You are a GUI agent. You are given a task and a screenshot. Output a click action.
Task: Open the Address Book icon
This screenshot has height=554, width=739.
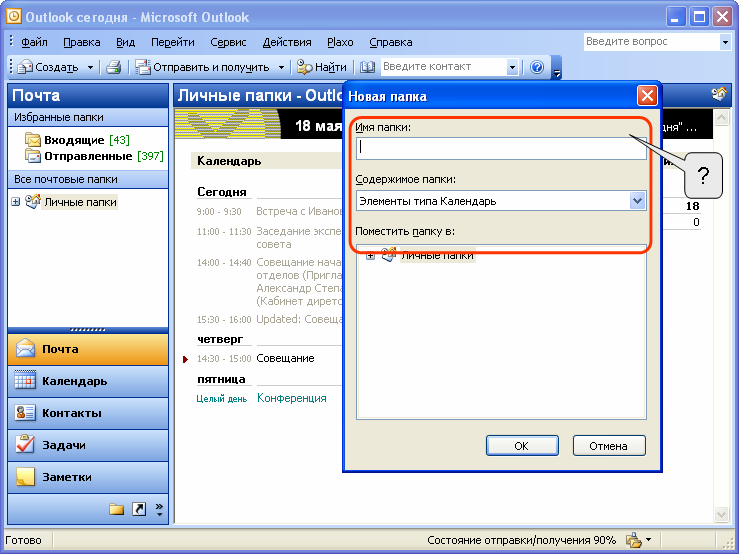[x=367, y=67]
